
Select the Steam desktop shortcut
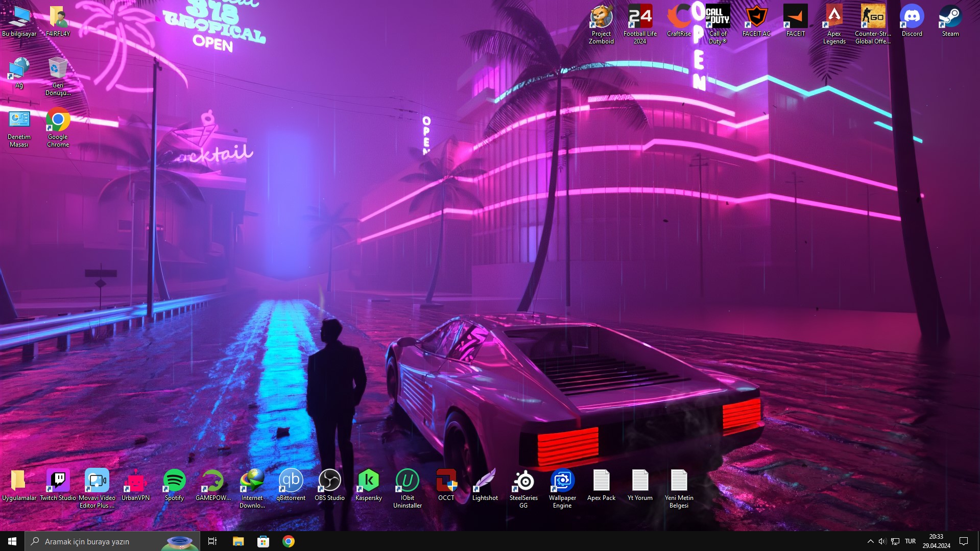tap(950, 21)
